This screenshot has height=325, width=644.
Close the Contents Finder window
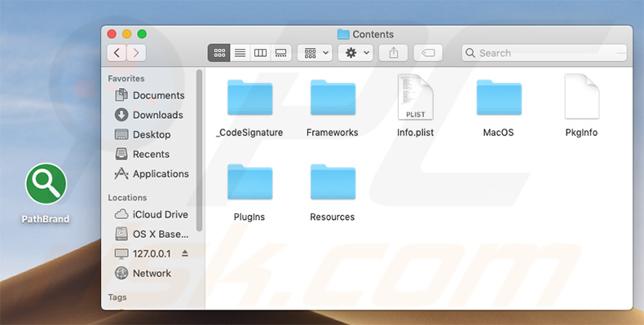point(112,34)
